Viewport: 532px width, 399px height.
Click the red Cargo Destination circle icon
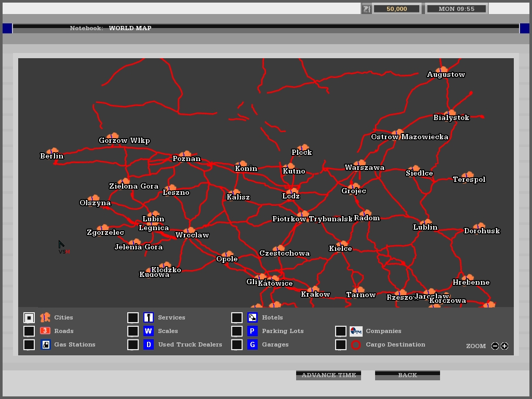click(356, 344)
